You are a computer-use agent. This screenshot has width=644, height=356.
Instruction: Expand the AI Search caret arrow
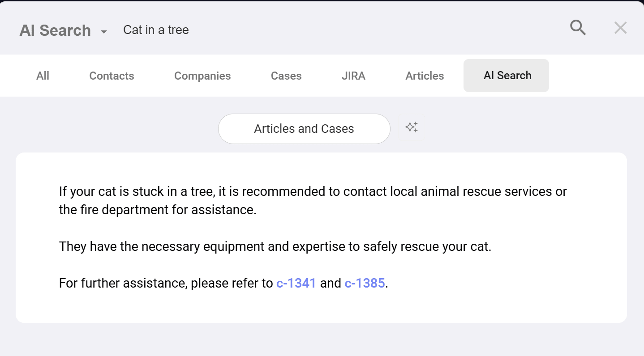[104, 32]
